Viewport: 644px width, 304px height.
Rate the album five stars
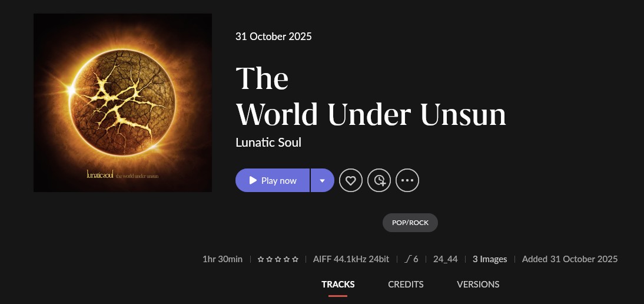coord(295,259)
